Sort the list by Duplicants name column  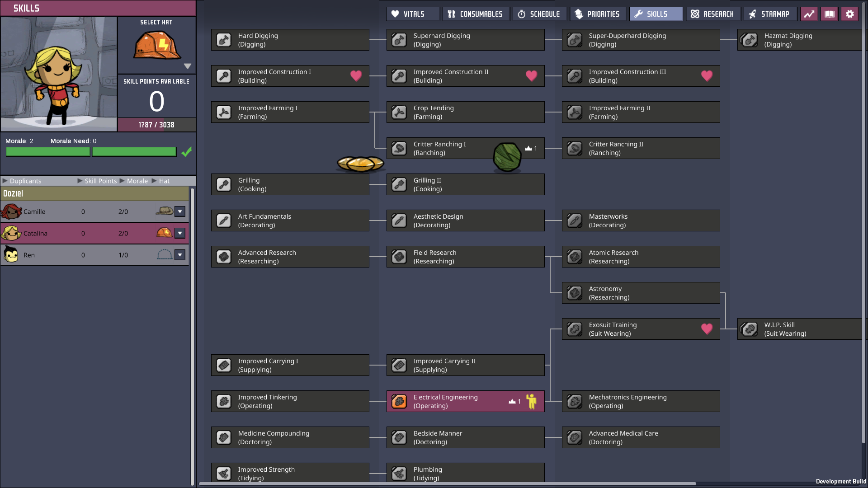[x=25, y=181]
